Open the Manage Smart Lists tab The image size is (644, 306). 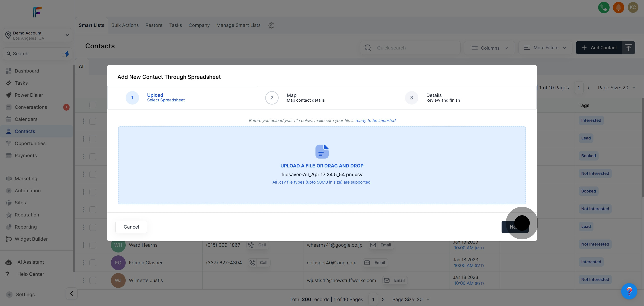(238, 25)
